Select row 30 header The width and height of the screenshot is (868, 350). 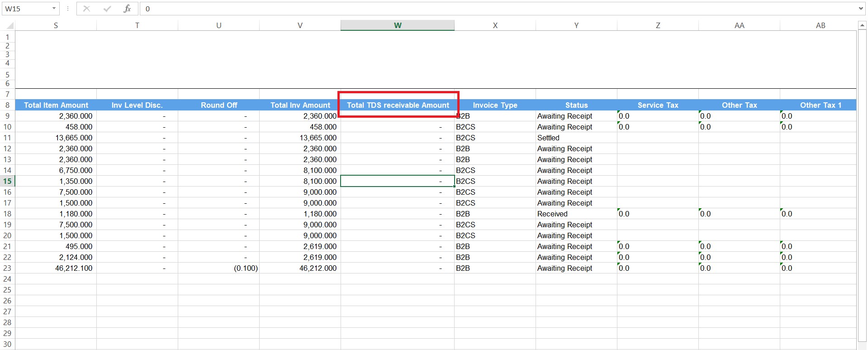point(8,344)
